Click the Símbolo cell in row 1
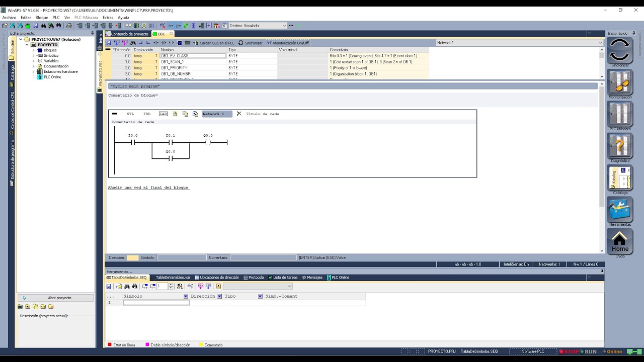Screen dimensions: 644x362 coord(156,303)
